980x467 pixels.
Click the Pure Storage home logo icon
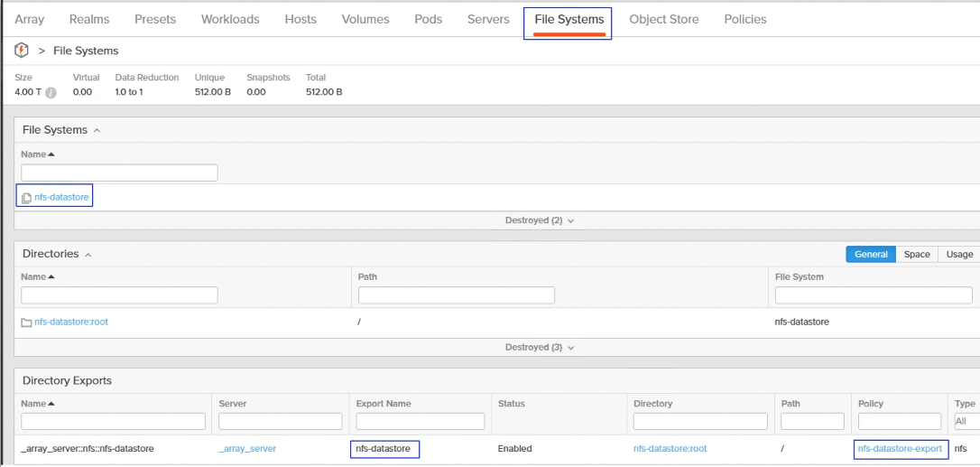(x=22, y=50)
